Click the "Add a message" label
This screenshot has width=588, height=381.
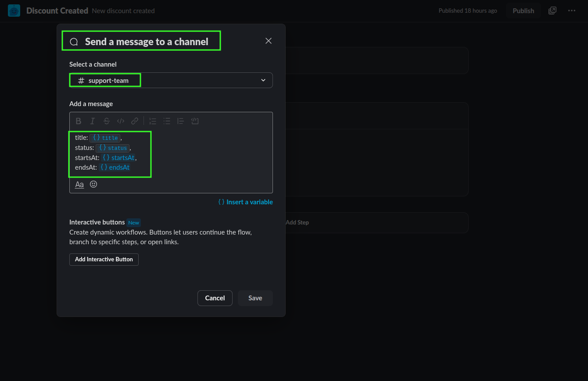coord(91,104)
